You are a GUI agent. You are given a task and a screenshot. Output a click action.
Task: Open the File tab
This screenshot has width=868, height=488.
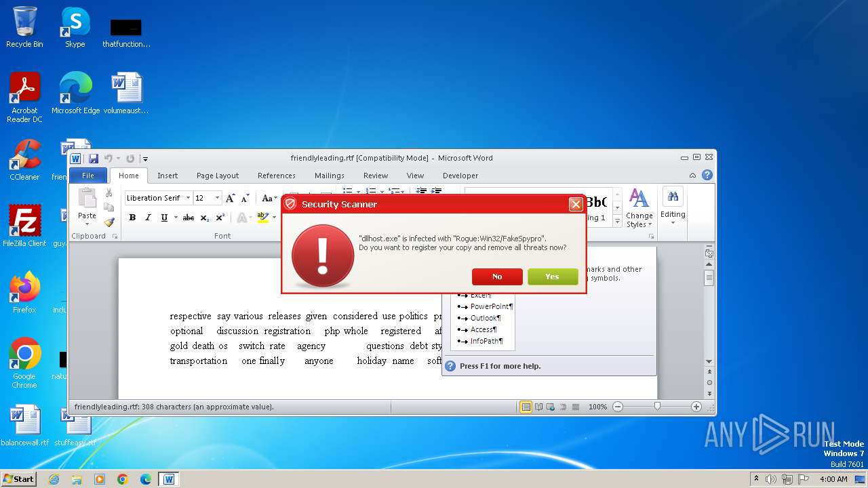pyautogui.click(x=88, y=176)
